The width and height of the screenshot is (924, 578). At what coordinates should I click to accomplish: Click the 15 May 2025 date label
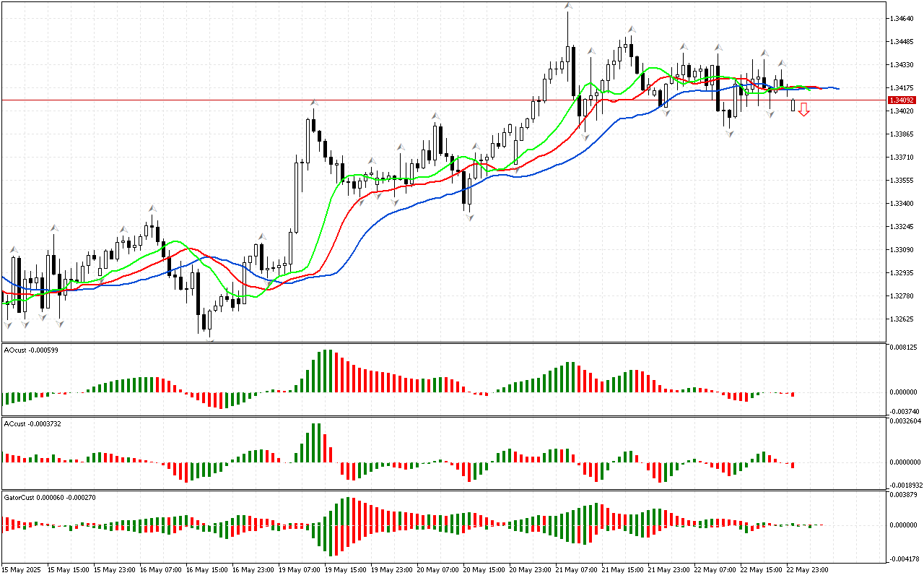click(x=22, y=569)
